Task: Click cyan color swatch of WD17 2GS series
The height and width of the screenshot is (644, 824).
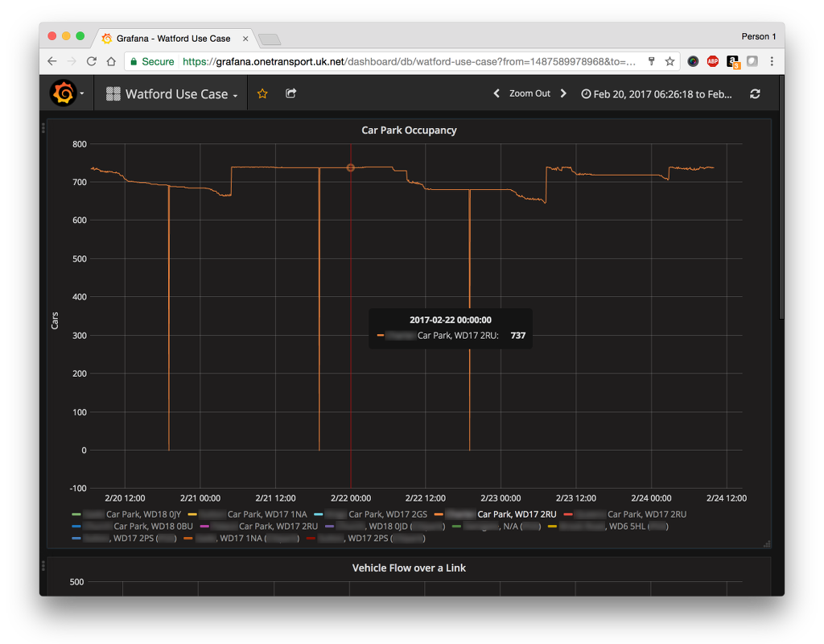Action: [x=318, y=514]
